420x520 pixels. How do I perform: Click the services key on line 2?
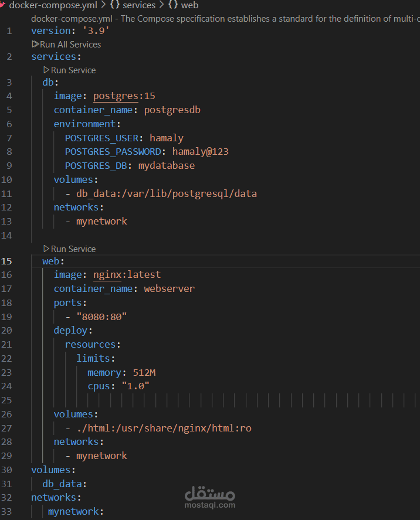click(54, 56)
